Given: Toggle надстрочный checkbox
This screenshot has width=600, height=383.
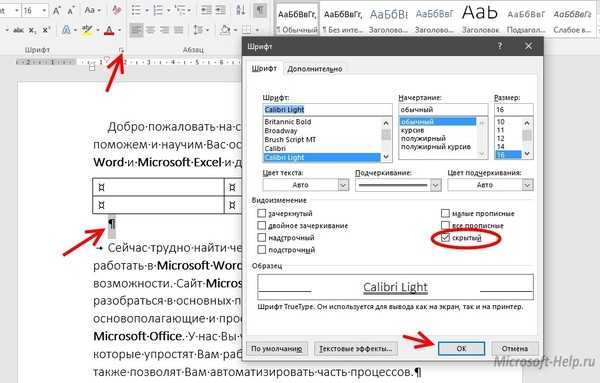Looking at the screenshot, I should click(x=261, y=238).
